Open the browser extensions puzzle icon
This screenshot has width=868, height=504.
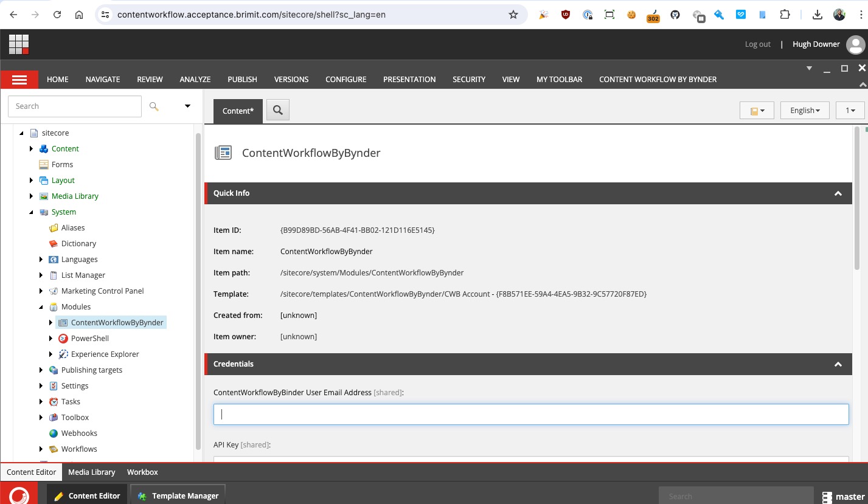[785, 15]
